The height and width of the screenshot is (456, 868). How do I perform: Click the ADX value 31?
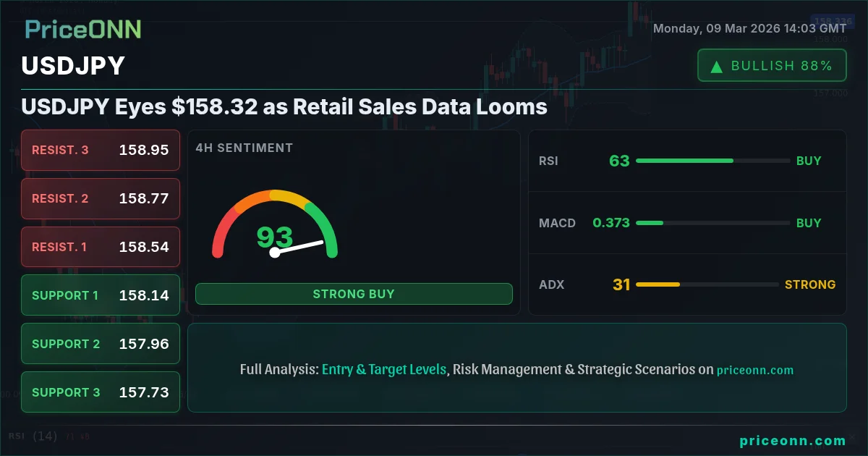621,284
